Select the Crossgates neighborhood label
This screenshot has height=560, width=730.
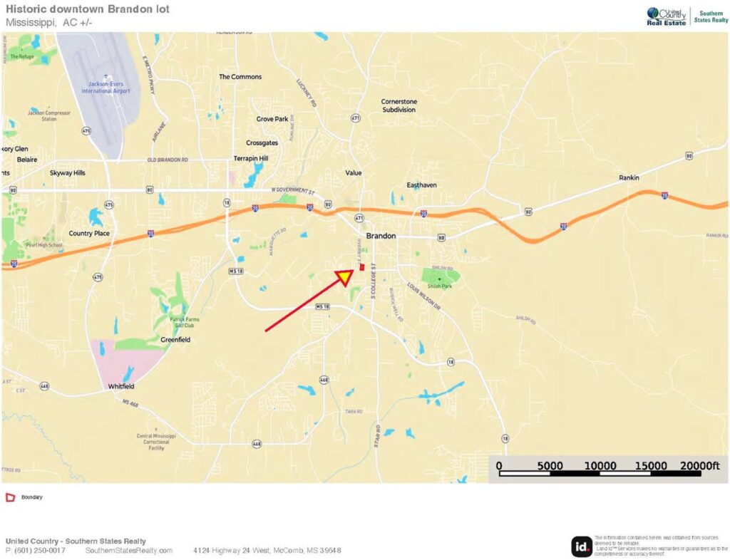[262, 142]
